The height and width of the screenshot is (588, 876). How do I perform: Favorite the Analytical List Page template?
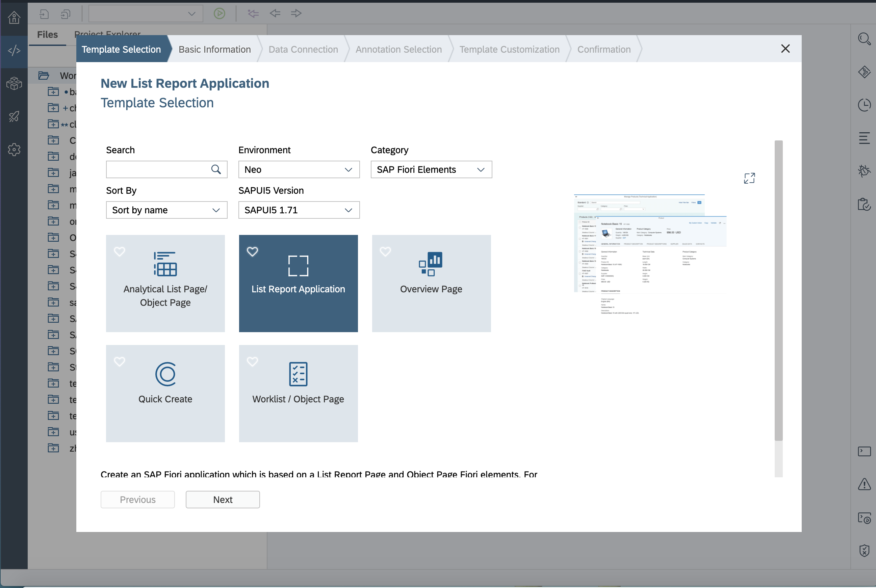coord(120,251)
